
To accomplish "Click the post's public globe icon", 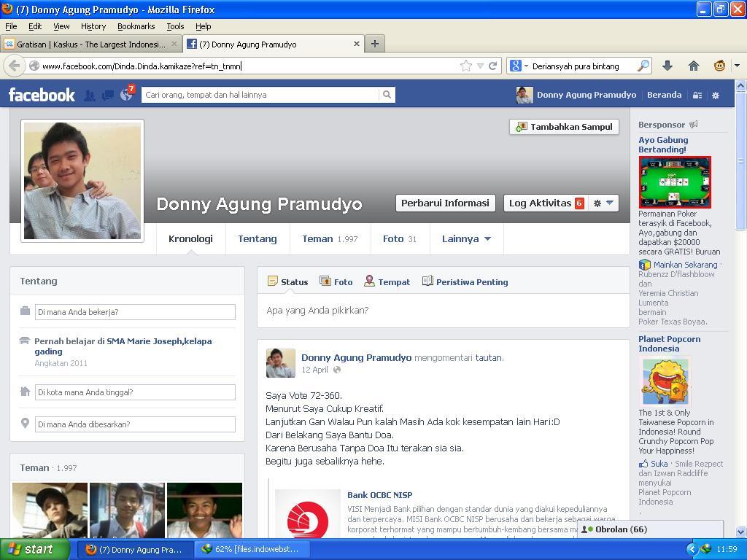I will 337,370.
